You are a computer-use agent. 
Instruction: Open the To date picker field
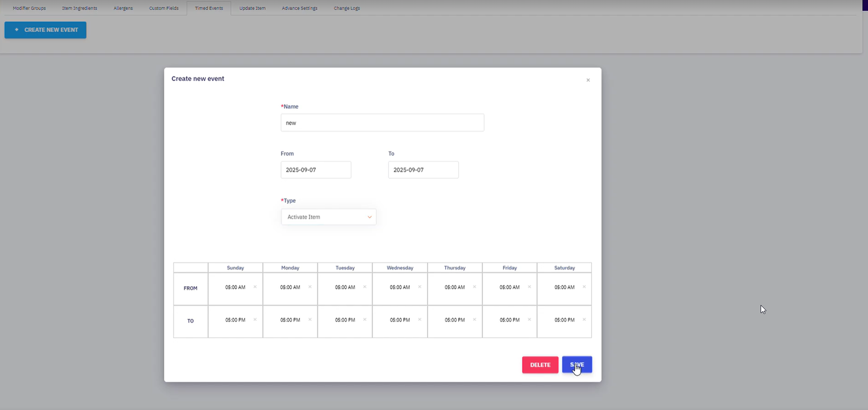coord(423,170)
